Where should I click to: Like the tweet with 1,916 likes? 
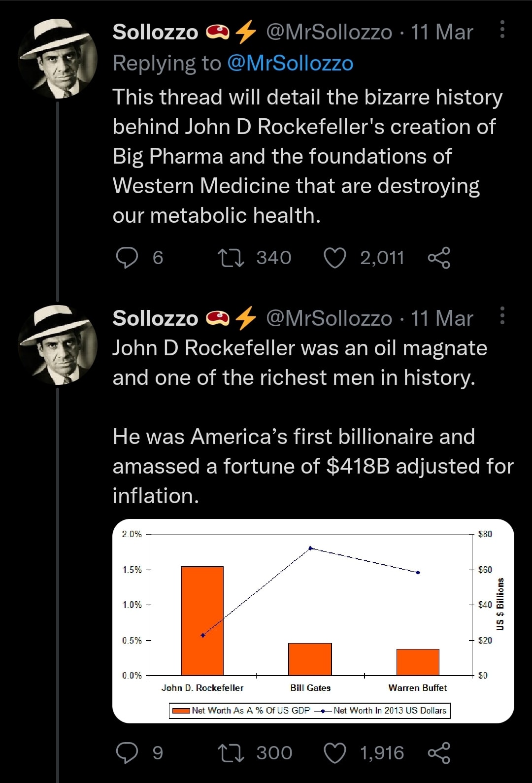335,753
